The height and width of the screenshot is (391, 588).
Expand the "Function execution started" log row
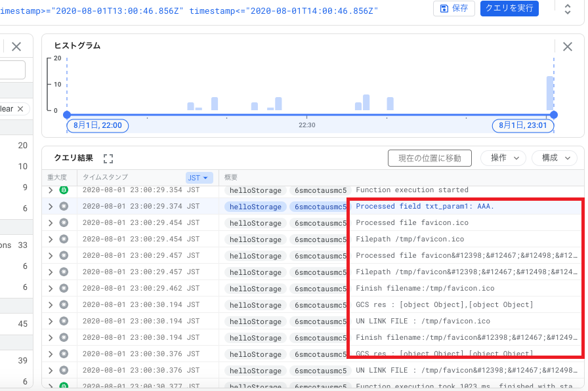pyautogui.click(x=51, y=190)
